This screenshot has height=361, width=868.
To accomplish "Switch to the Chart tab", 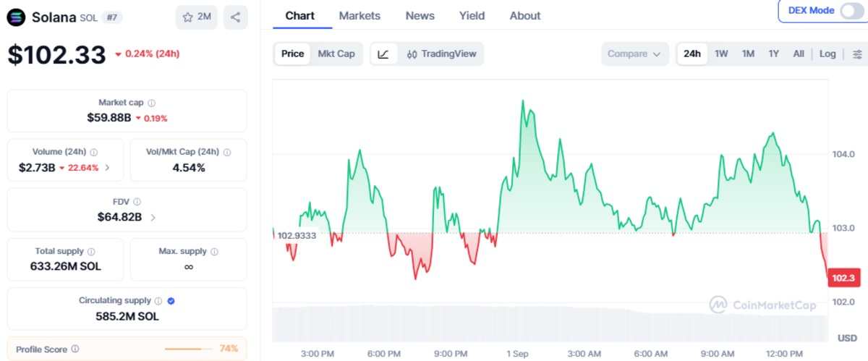I will point(300,15).
